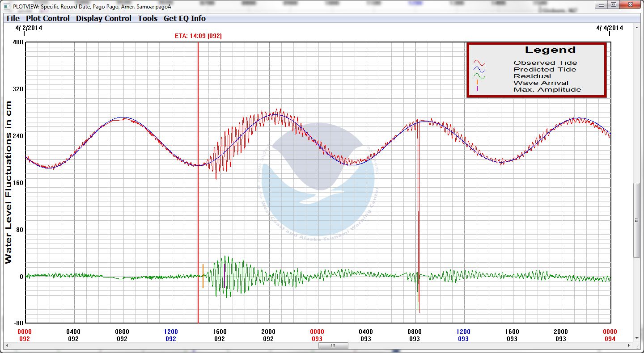Click the vertical scrollbar thumb

636,220
